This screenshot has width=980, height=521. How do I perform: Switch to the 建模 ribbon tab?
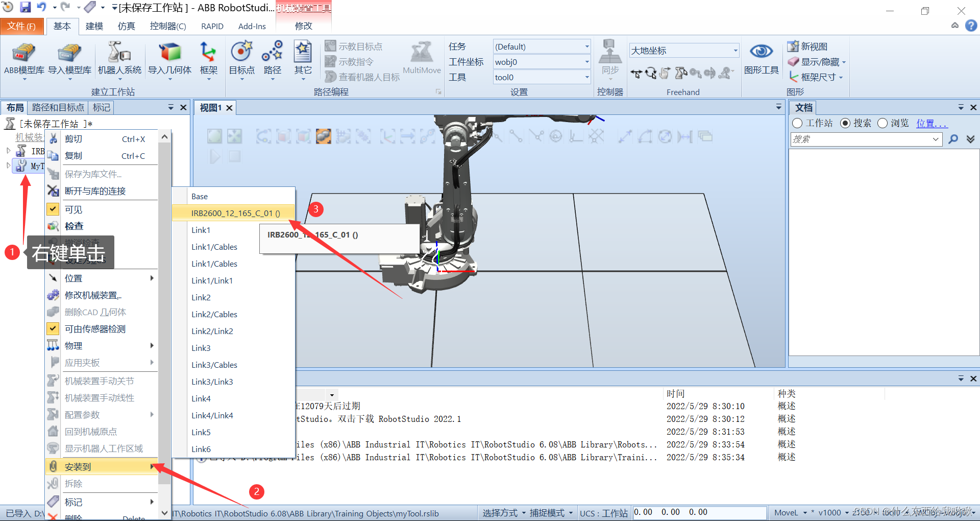(94, 26)
